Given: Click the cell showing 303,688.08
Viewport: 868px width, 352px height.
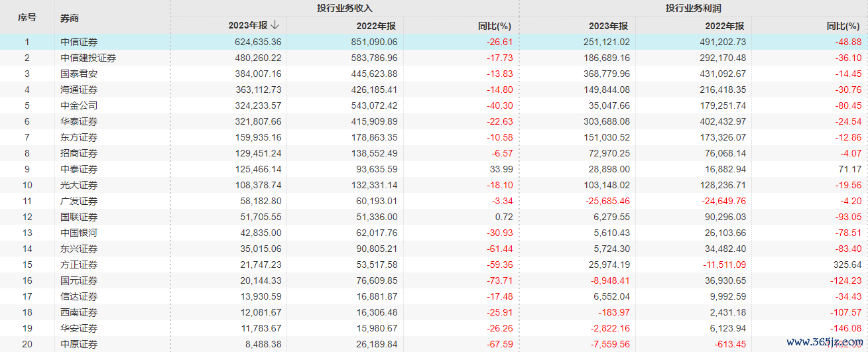Looking at the screenshot, I should click(x=607, y=121).
